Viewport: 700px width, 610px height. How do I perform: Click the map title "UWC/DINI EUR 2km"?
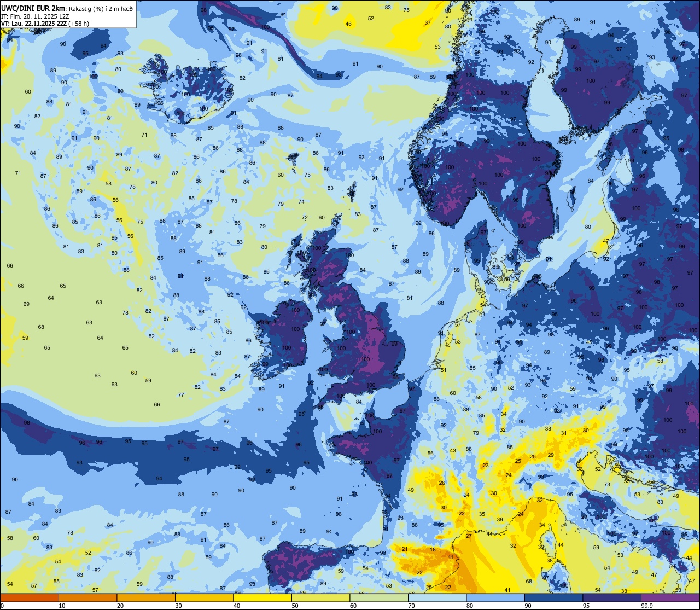click(x=32, y=8)
